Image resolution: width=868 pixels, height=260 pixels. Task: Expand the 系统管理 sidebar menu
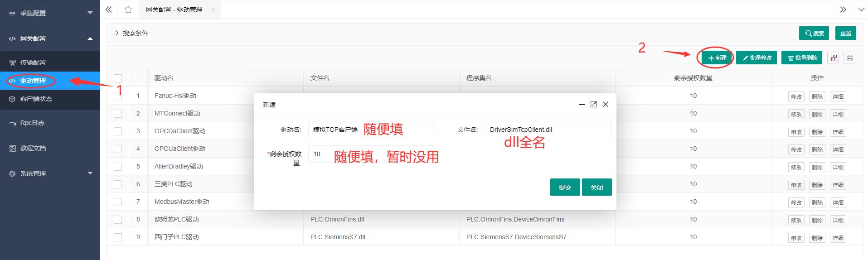tap(50, 173)
